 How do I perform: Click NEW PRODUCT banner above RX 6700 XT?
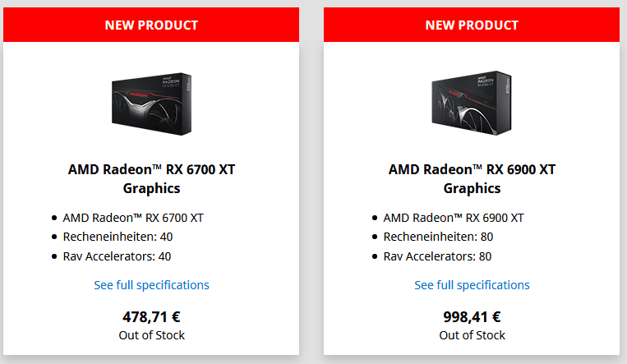[x=151, y=25]
